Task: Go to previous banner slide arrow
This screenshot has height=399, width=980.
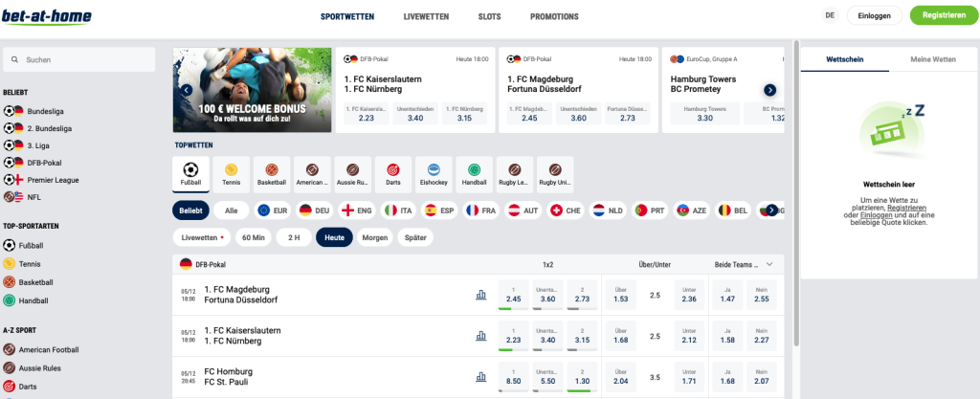Action: [x=187, y=90]
